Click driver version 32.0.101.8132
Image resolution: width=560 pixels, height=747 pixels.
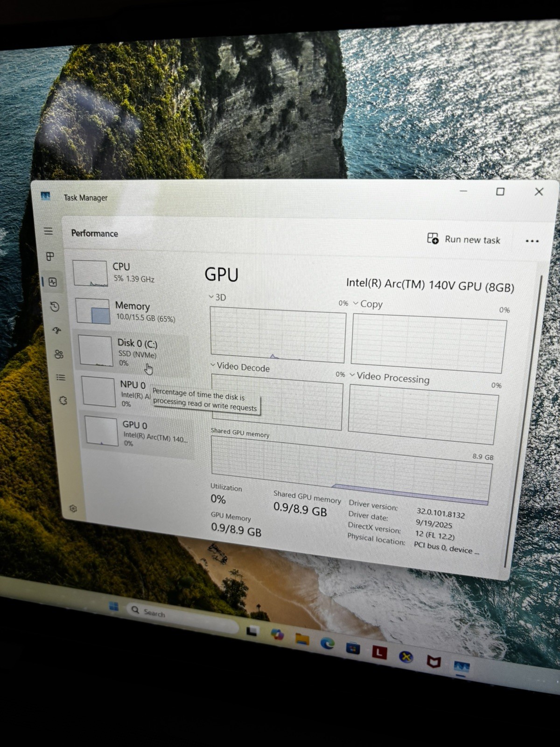point(441,514)
